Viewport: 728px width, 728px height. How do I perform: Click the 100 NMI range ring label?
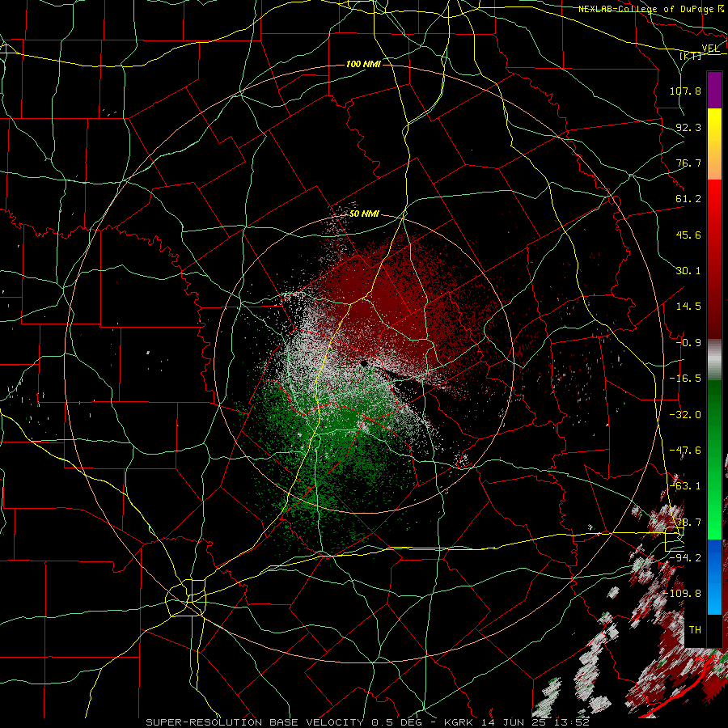click(x=363, y=64)
